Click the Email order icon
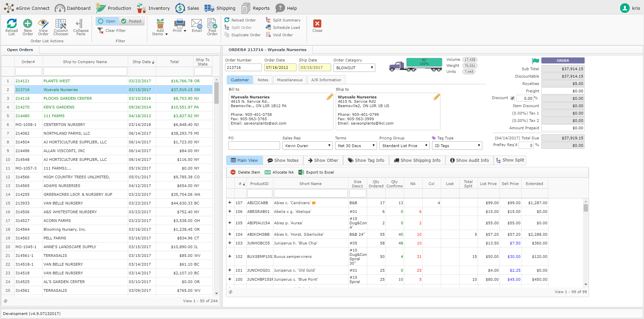This screenshot has width=644, height=319. [x=197, y=24]
